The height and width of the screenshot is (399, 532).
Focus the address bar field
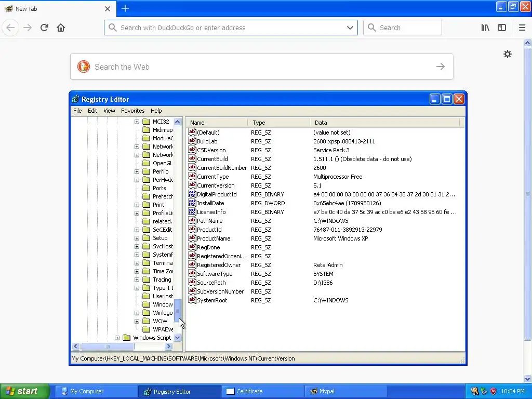(231, 28)
